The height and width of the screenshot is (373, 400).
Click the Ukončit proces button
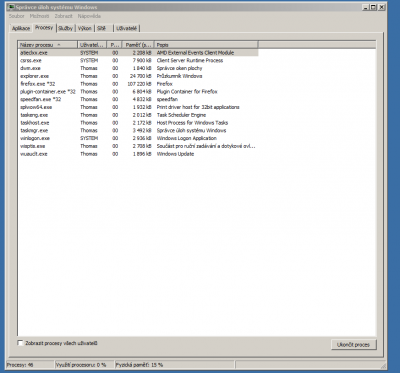click(354, 345)
